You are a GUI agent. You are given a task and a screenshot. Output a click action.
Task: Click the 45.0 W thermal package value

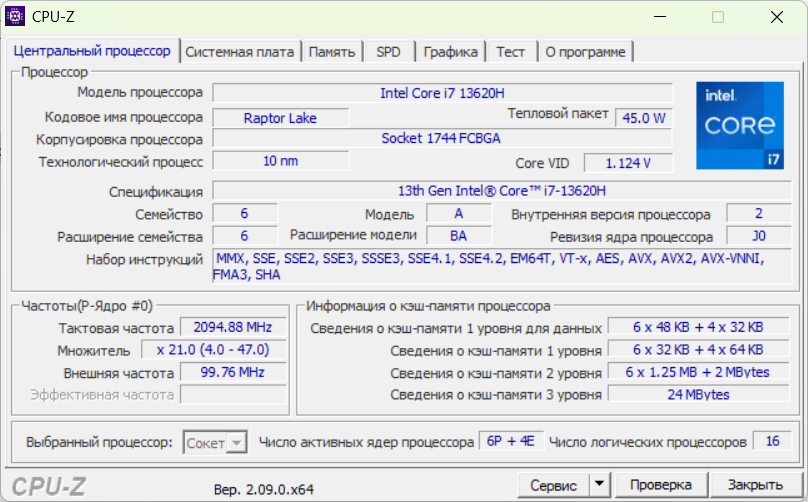point(644,118)
